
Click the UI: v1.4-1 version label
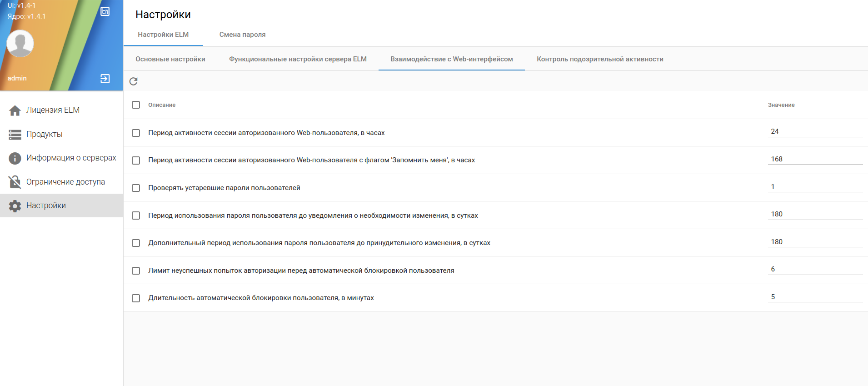pyautogui.click(x=21, y=5)
